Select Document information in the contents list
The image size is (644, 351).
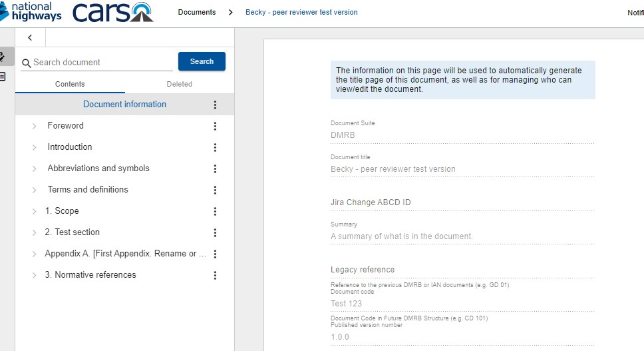tap(124, 105)
